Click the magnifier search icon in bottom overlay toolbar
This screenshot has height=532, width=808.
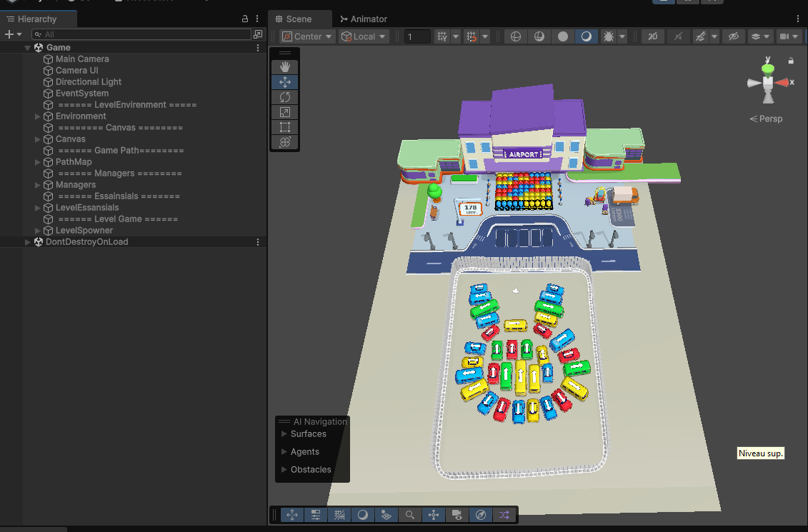(410, 515)
